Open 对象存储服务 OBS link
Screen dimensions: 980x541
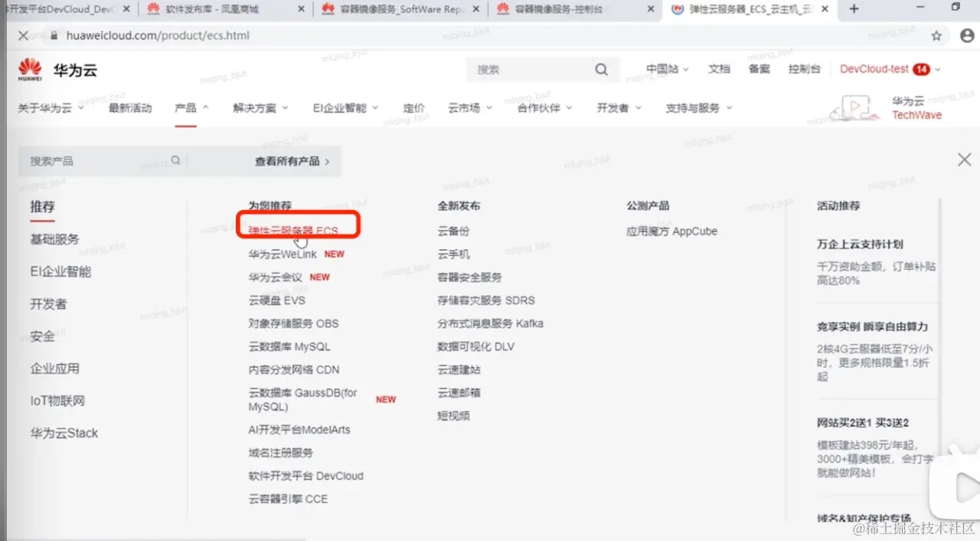pos(293,323)
